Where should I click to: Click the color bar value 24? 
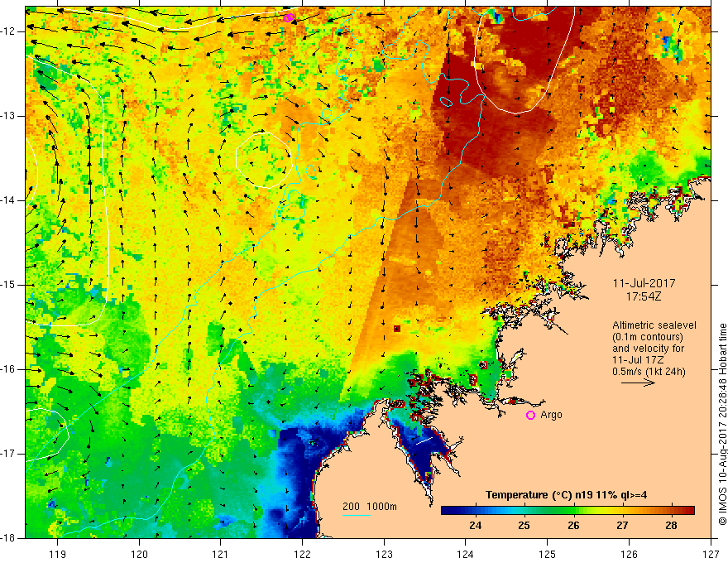[475, 526]
